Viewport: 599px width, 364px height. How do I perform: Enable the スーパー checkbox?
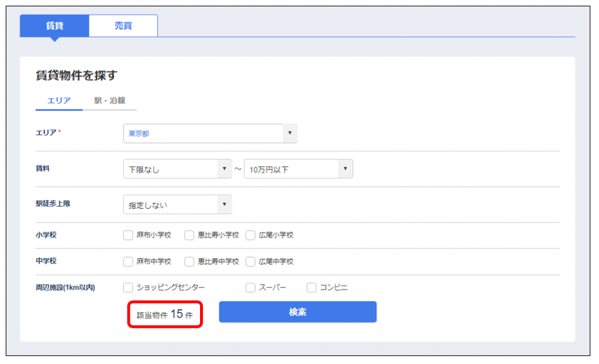click(250, 287)
